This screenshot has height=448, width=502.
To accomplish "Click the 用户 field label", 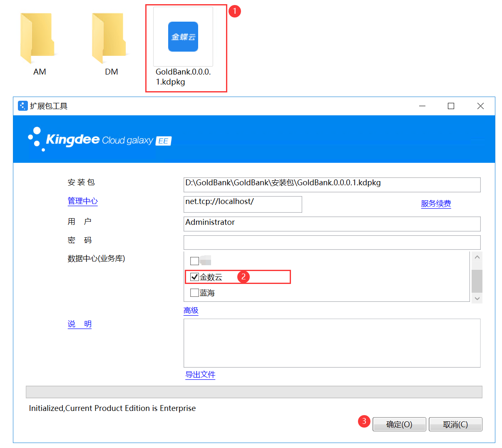I will point(80,222).
